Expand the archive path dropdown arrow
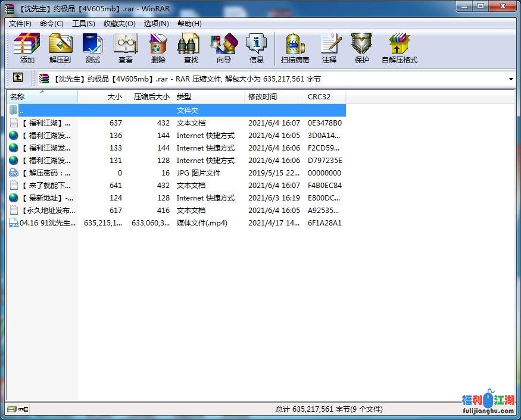This screenshot has height=420, width=521. (x=511, y=79)
